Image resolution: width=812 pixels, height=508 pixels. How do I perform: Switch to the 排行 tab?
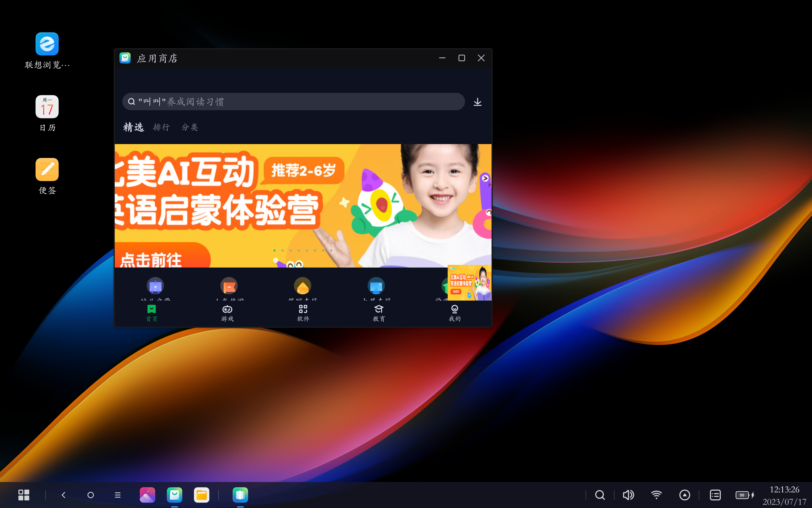coord(162,127)
